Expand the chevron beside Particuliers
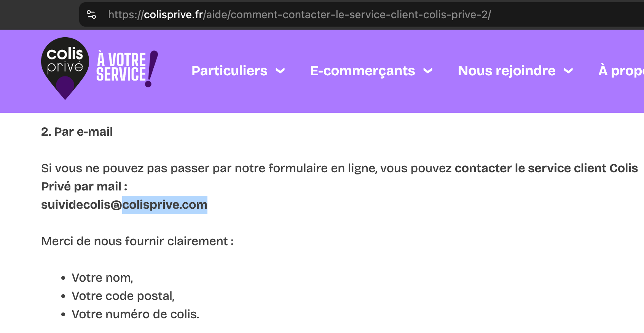Image resolution: width=644 pixels, height=333 pixels. [x=281, y=71]
